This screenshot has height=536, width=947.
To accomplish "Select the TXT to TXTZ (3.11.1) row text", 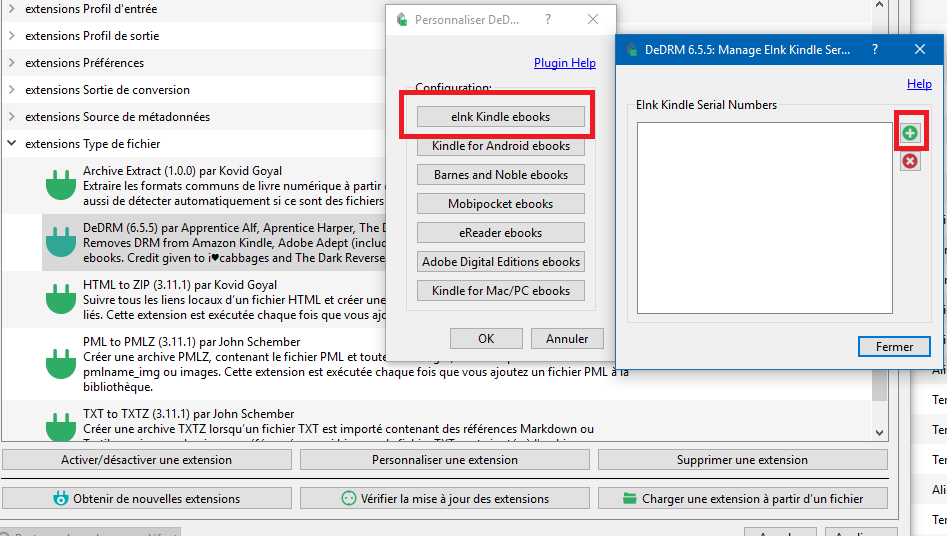I will (x=188, y=414).
